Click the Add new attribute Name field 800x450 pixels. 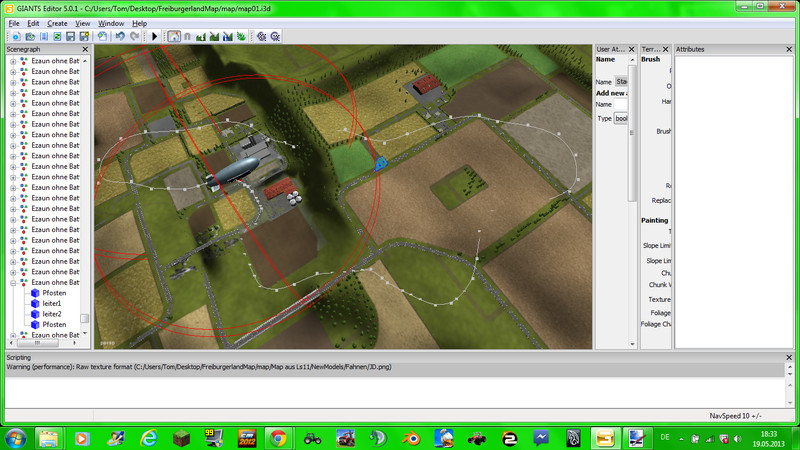621,104
